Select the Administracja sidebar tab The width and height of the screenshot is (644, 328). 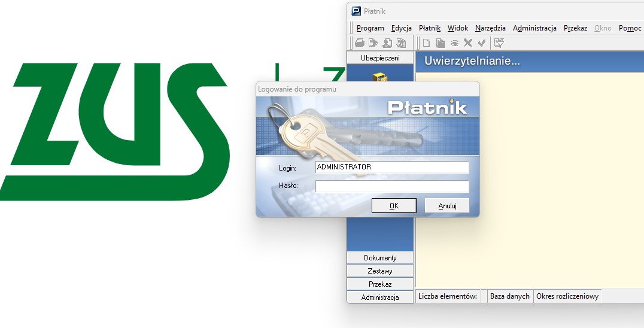tap(380, 297)
